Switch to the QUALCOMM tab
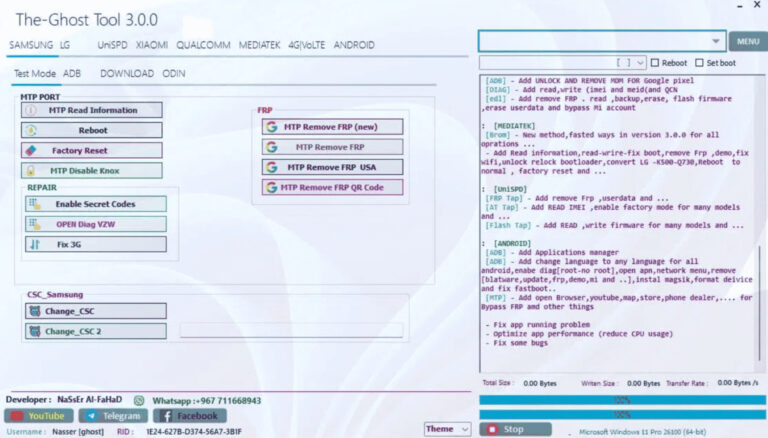 pos(203,45)
